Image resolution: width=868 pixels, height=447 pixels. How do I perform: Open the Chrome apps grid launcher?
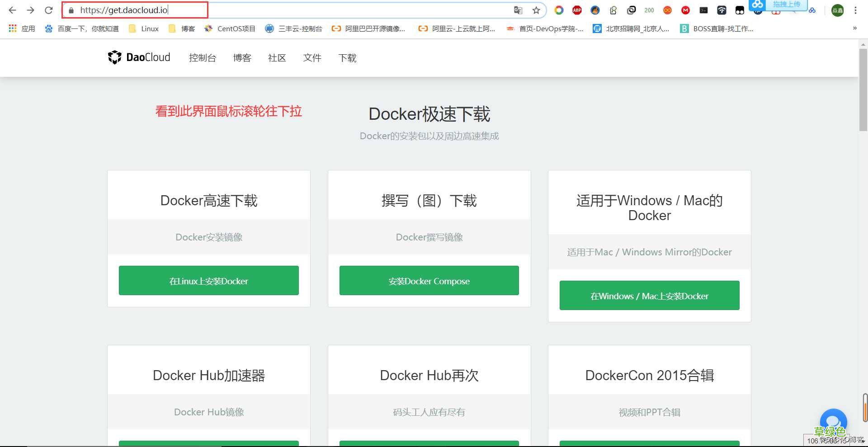pos(12,28)
